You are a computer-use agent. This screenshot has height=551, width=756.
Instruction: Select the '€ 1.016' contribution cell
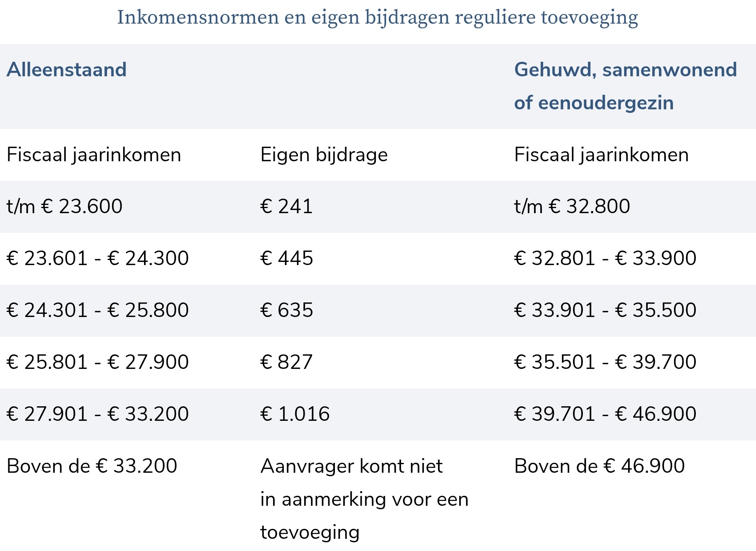(x=295, y=414)
